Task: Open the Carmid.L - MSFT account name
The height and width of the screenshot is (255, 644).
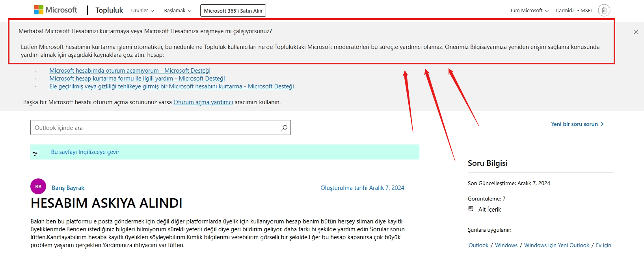Action: pos(574,11)
